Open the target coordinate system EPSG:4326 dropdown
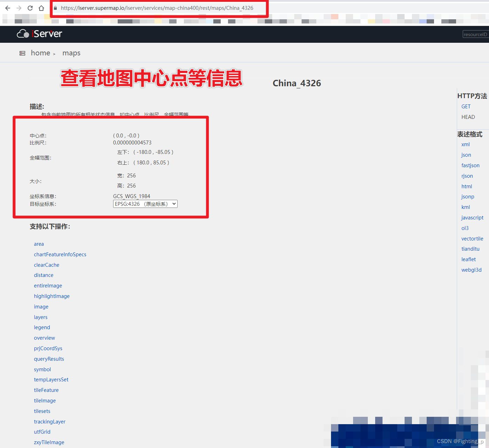Viewport: 489px width, 448px height. click(145, 204)
